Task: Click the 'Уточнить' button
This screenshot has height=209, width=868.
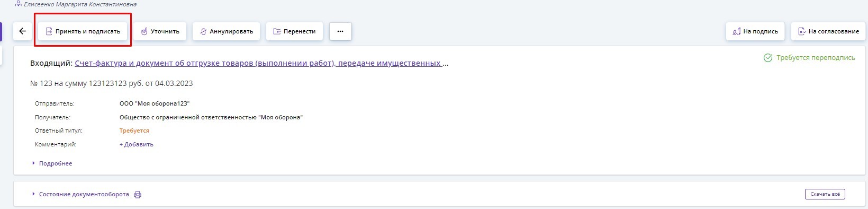Action: pyautogui.click(x=160, y=31)
